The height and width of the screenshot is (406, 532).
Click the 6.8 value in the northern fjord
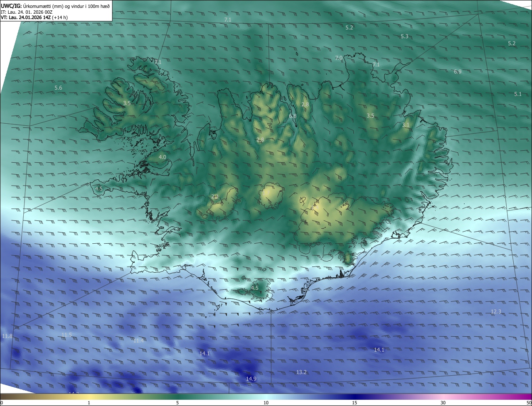pyautogui.click(x=293, y=116)
